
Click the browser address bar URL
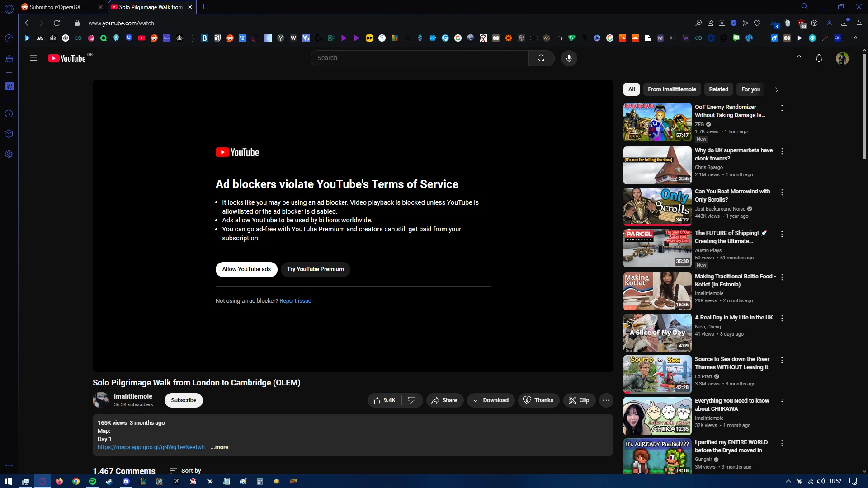point(121,23)
